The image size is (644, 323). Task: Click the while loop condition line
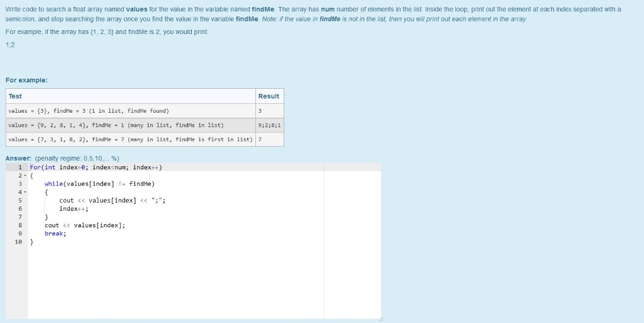click(x=99, y=184)
